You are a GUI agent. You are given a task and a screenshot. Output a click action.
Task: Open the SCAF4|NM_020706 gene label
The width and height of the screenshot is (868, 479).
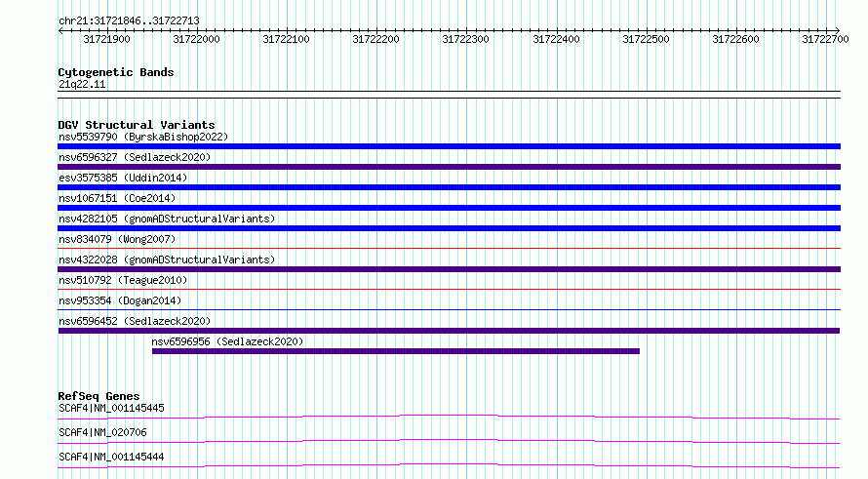click(x=102, y=432)
